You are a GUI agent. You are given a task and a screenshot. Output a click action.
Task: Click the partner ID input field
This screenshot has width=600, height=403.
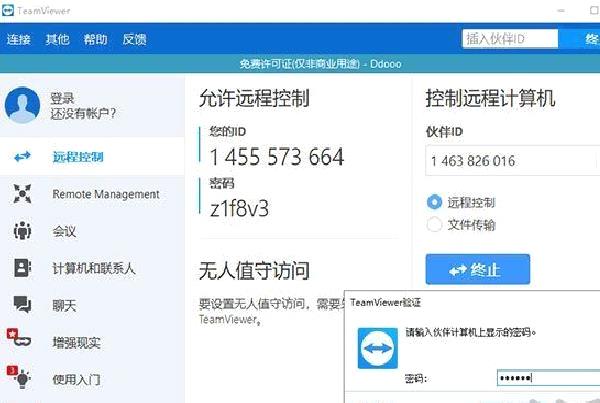point(512,160)
